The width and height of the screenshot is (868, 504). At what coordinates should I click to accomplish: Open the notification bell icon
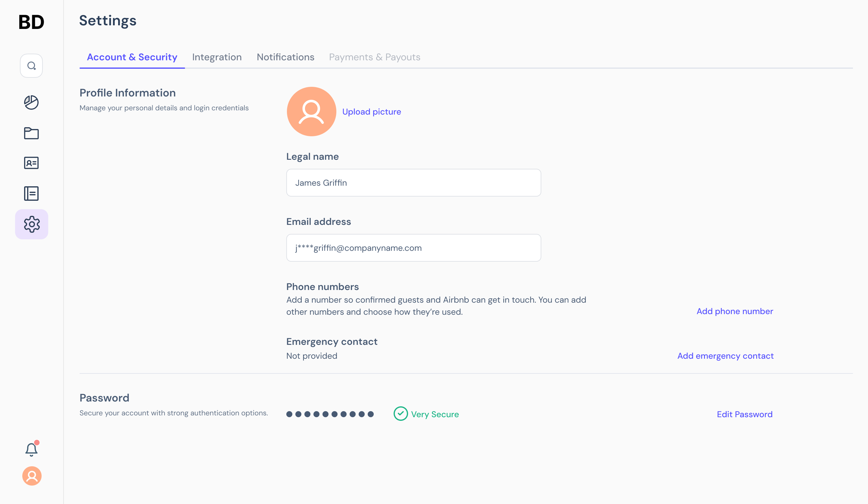click(31, 449)
